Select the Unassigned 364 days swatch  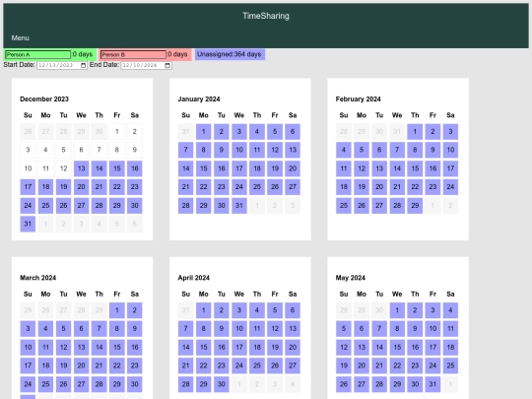[x=230, y=54]
